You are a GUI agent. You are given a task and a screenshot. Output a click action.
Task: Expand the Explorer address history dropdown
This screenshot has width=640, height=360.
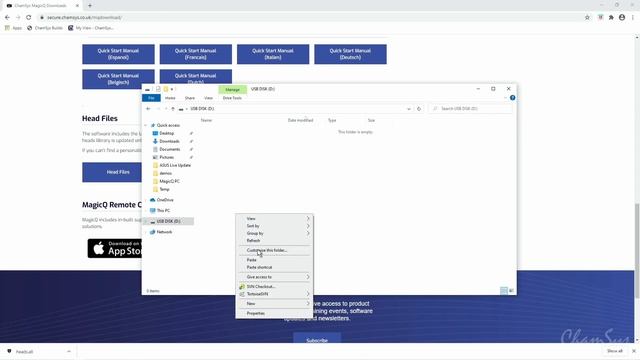(x=409, y=109)
